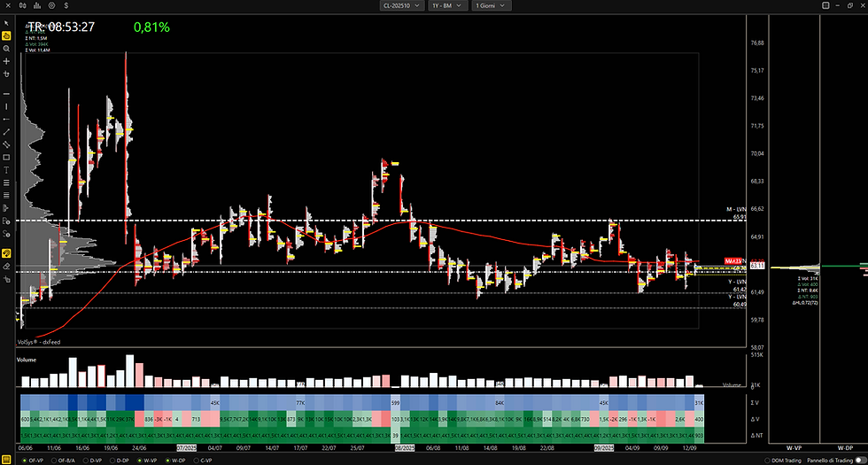
Task: Restore the window using title bar button
Action: pyautogui.click(x=850, y=5)
